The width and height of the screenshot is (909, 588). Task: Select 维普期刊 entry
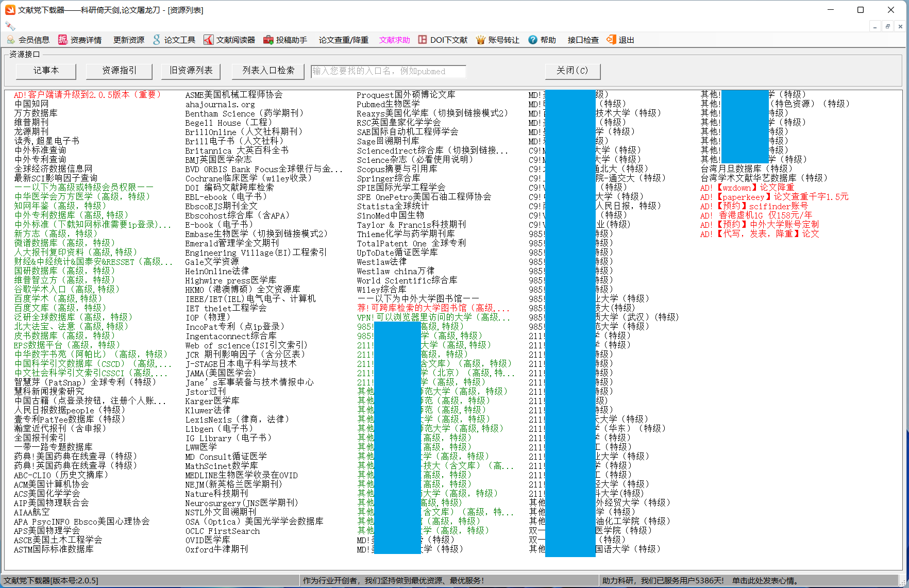[x=31, y=123]
